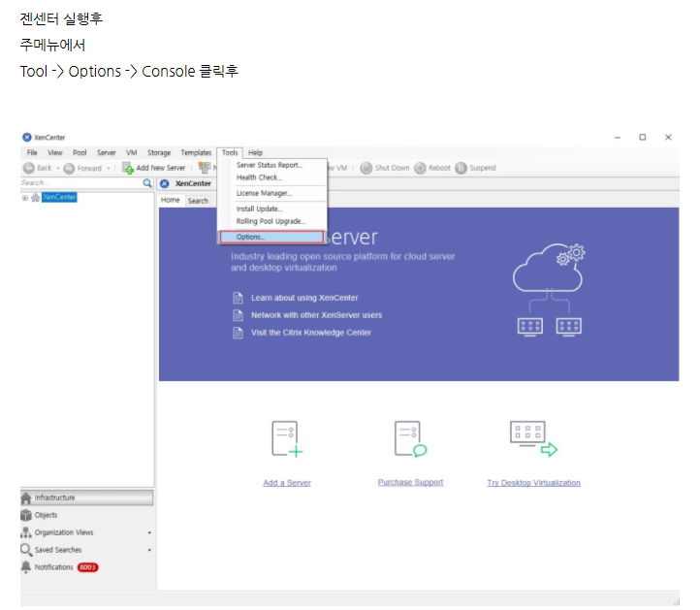This screenshot has height=610, width=700.
Task: Click the XenCenter home icon in tree
Action: [35, 198]
